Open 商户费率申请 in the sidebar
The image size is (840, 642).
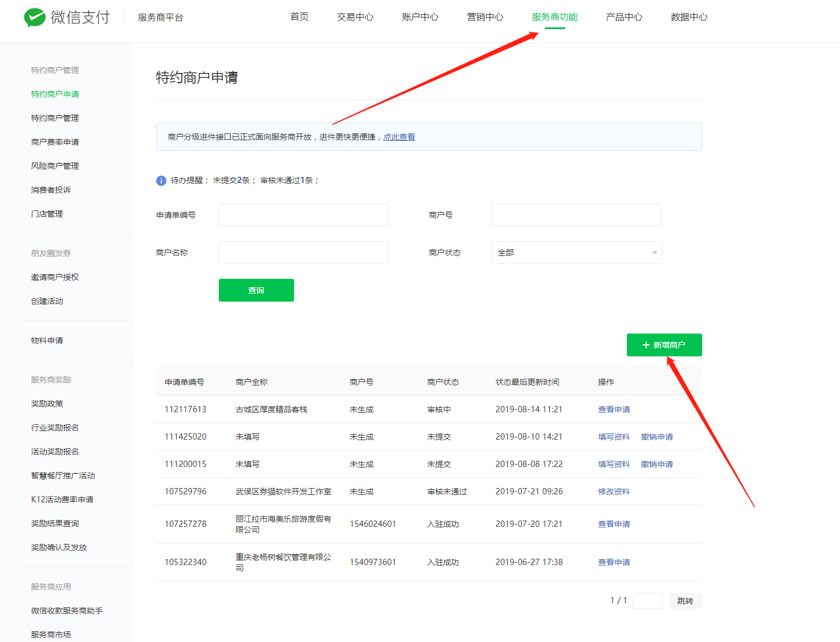55,142
